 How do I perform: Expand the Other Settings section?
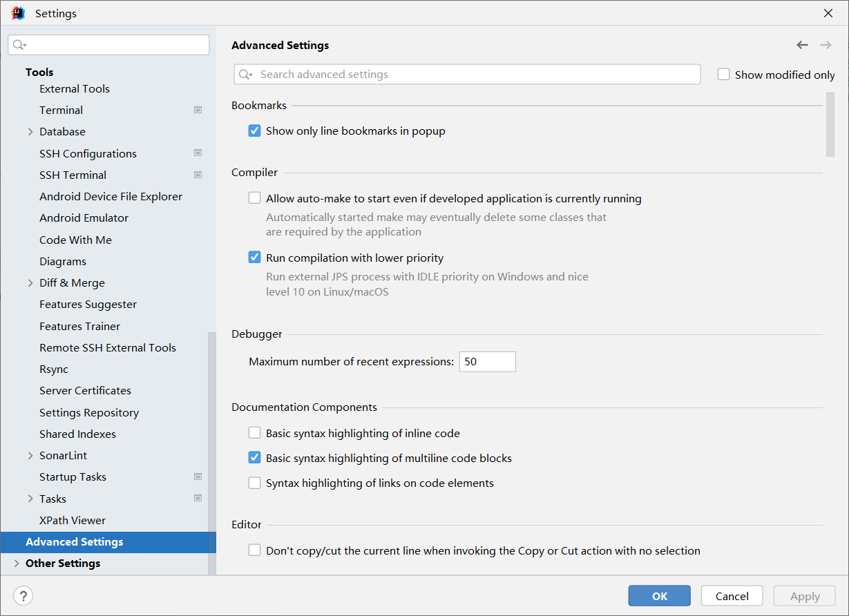pyautogui.click(x=17, y=564)
